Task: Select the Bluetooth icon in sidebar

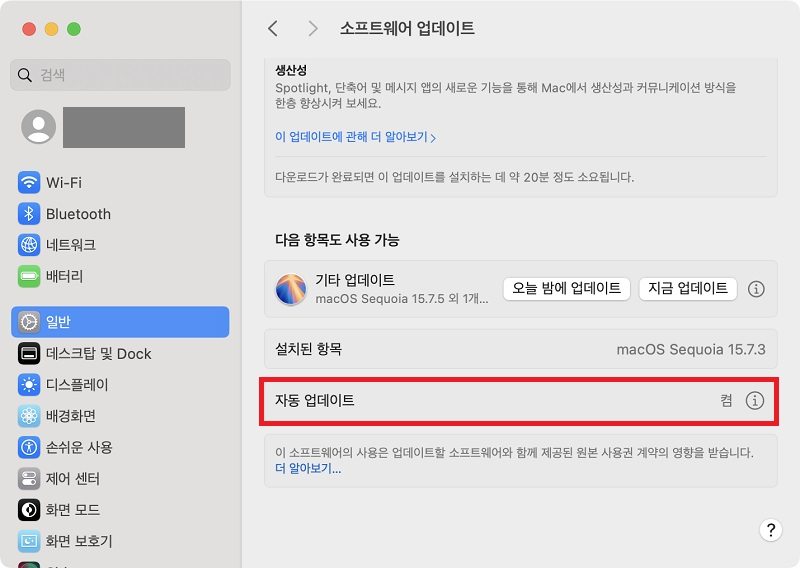Action: pyautogui.click(x=29, y=214)
